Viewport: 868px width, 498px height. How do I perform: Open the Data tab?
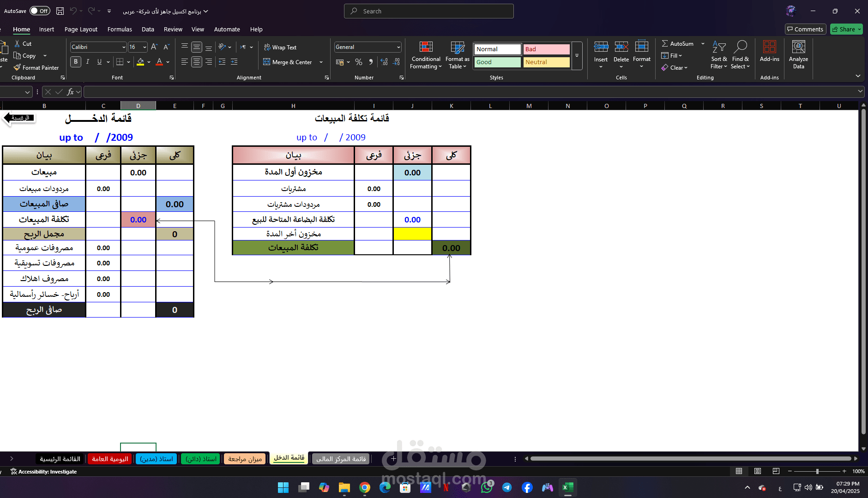tap(148, 29)
